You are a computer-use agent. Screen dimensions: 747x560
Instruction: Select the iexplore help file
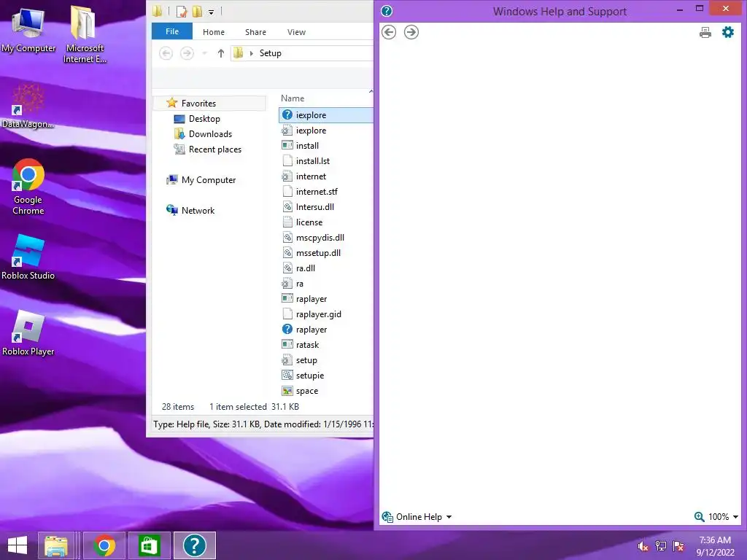coord(311,114)
